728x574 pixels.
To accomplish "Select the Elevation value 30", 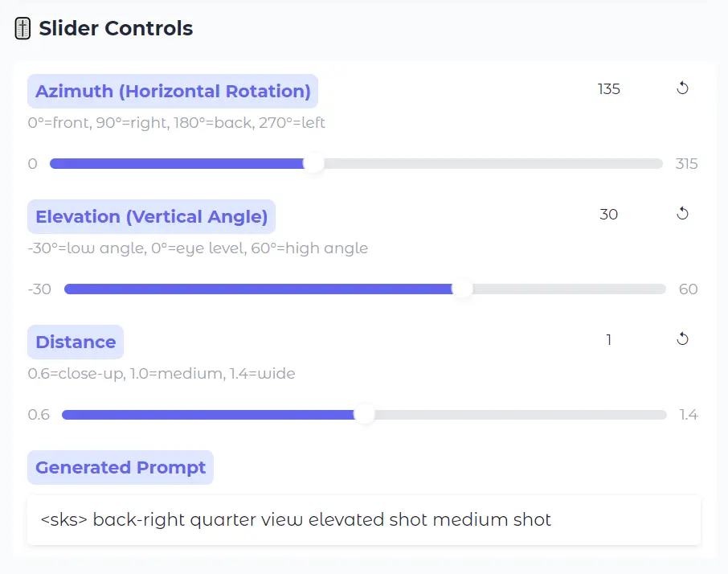I will pyautogui.click(x=609, y=214).
